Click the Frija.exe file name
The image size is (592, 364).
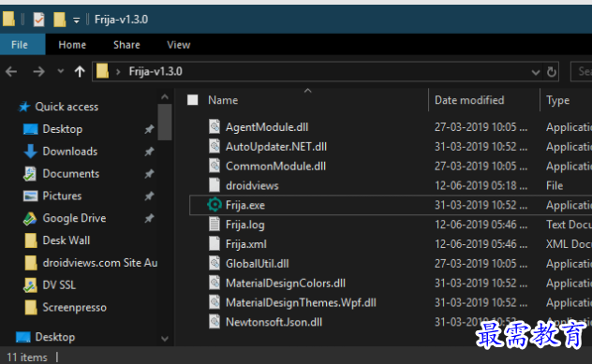(245, 205)
